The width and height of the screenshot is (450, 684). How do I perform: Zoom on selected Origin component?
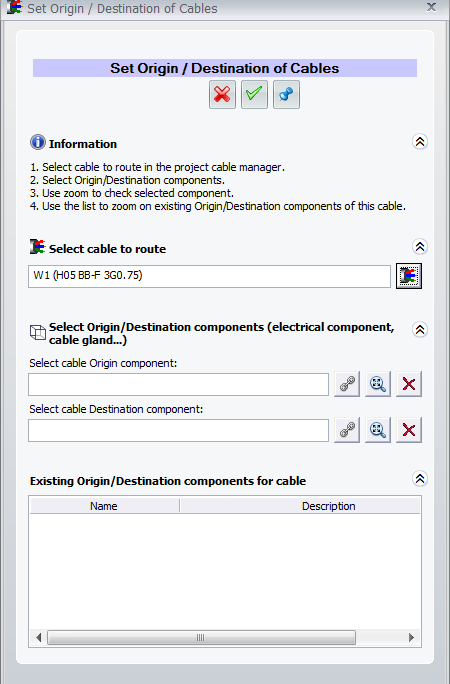click(x=378, y=384)
